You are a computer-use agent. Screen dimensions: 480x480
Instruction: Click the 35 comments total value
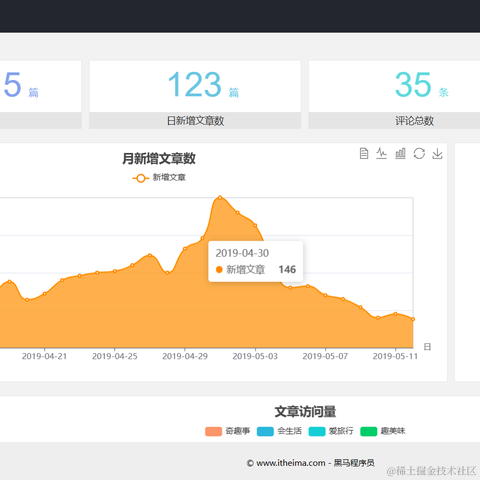pyautogui.click(x=413, y=85)
